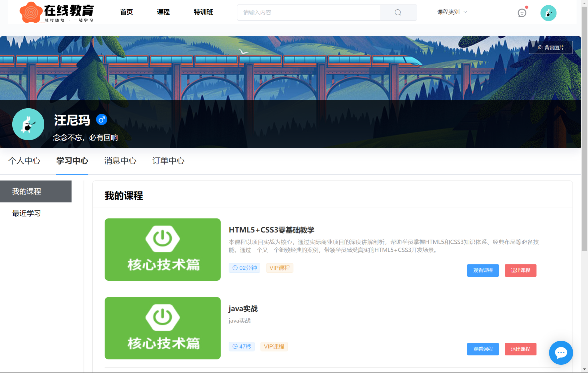Click the chevron next to 课程类别
The image size is (588, 373).
(x=465, y=12)
